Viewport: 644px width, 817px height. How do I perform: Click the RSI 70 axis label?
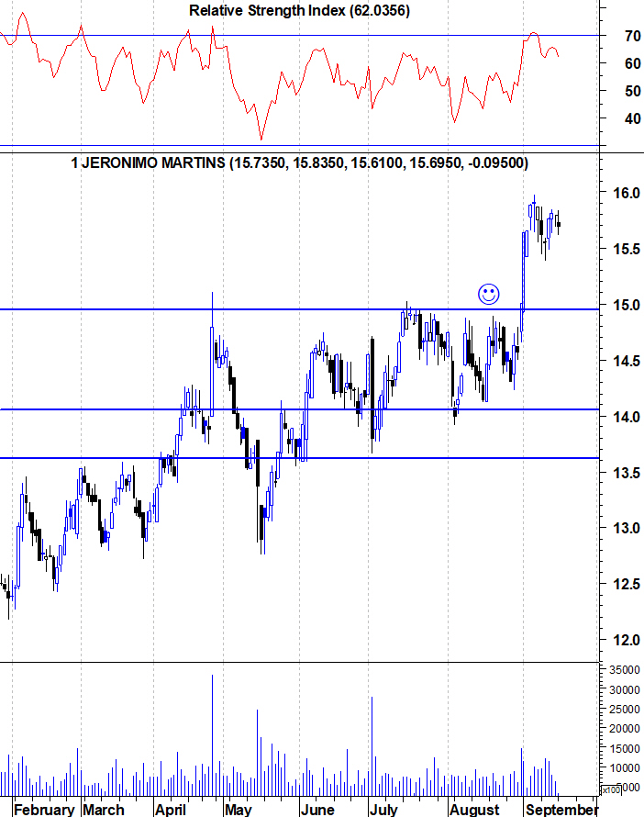tap(633, 36)
